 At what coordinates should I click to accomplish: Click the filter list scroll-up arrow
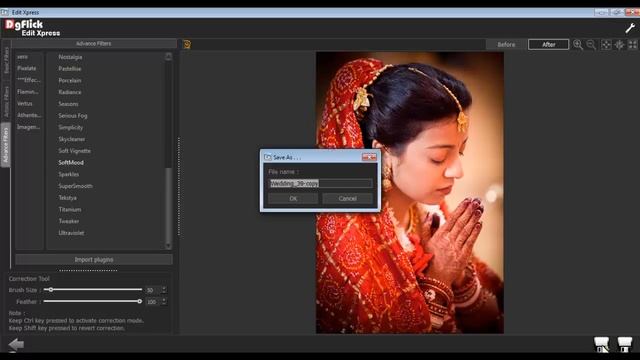pyautogui.click(x=168, y=56)
